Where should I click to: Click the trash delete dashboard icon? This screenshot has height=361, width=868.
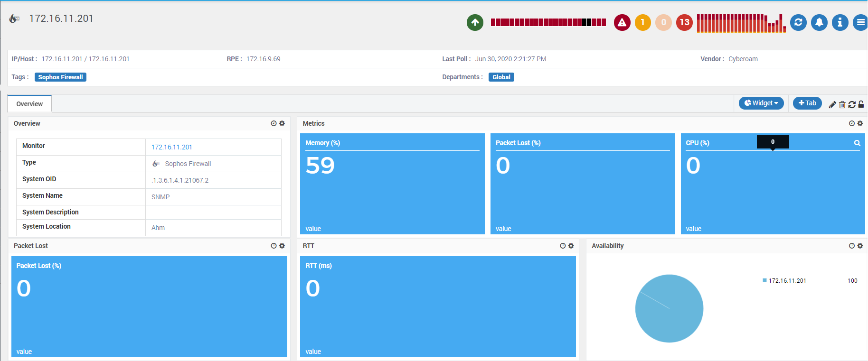tap(842, 104)
